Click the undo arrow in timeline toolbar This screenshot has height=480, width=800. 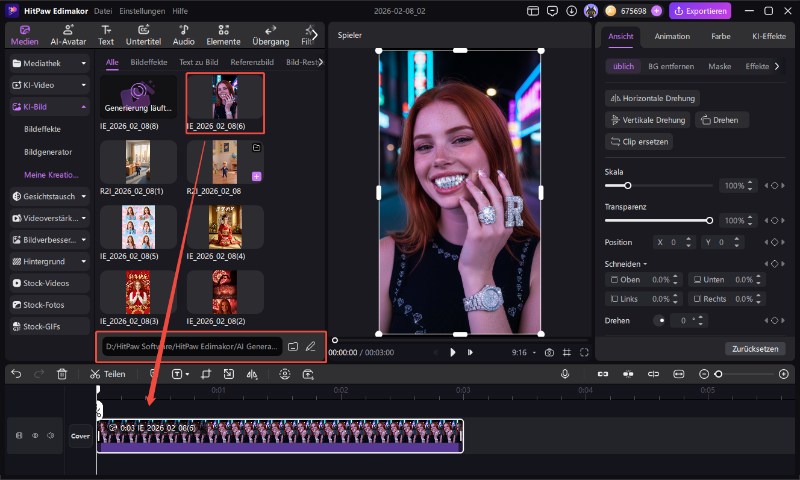coord(16,373)
